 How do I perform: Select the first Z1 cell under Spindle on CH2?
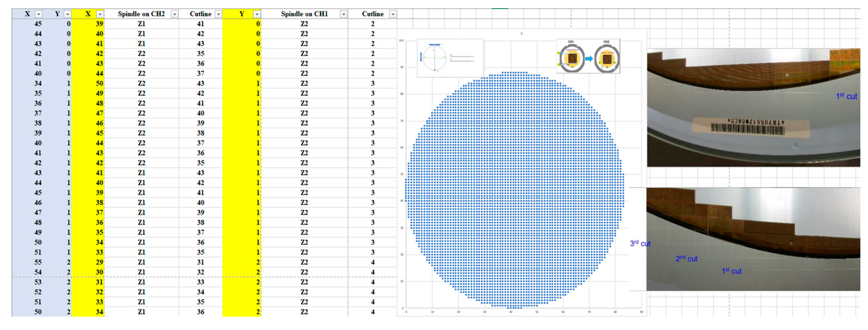click(x=142, y=24)
